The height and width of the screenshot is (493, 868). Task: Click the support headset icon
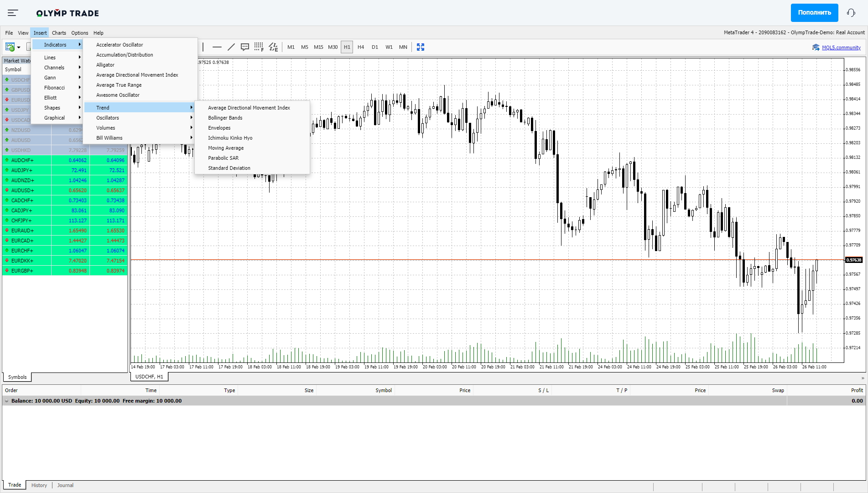(x=851, y=13)
